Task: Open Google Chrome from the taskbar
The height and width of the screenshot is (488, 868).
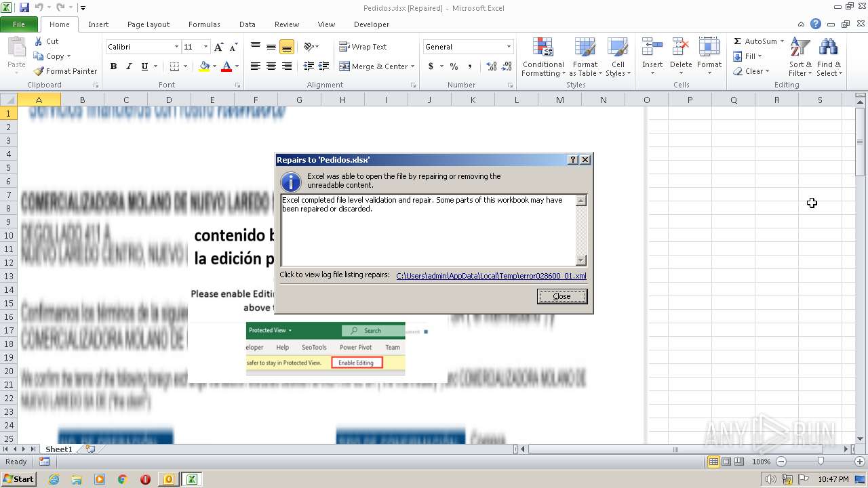Action: point(123,479)
